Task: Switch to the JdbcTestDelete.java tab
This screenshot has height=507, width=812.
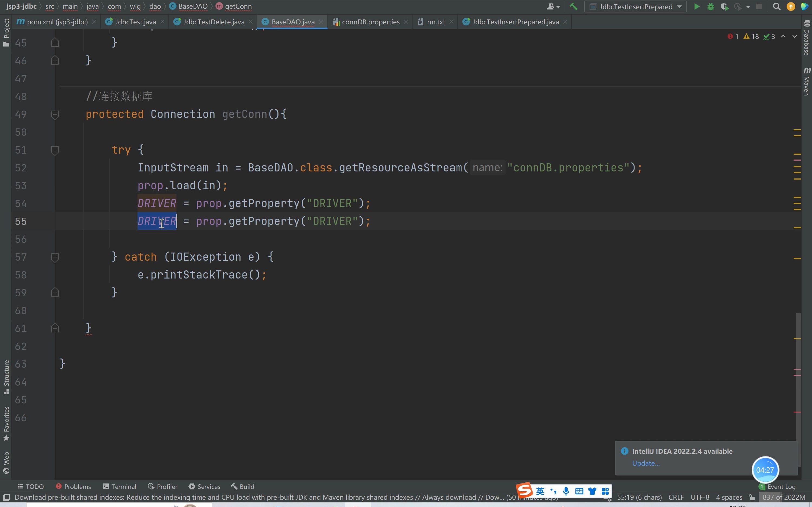Action: [x=213, y=22]
